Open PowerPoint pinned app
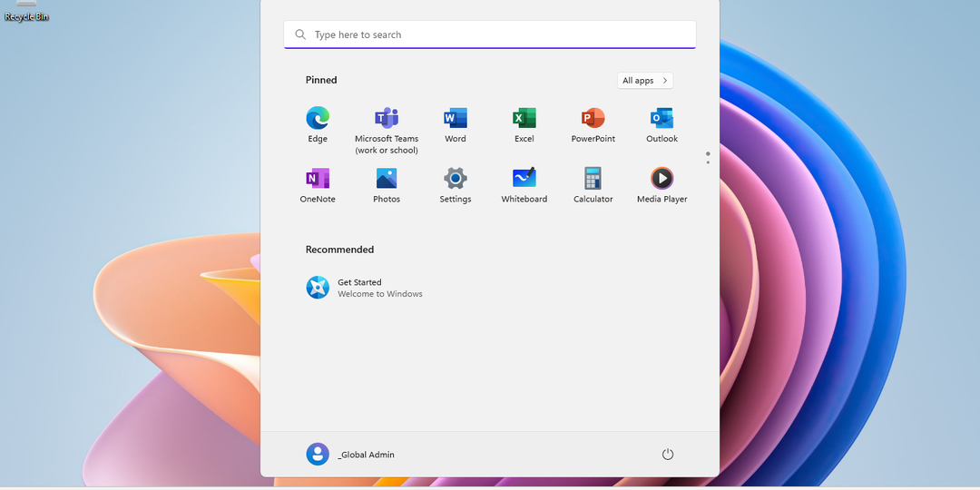Image resolution: width=980 pixels, height=490 pixels. click(593, 125)
